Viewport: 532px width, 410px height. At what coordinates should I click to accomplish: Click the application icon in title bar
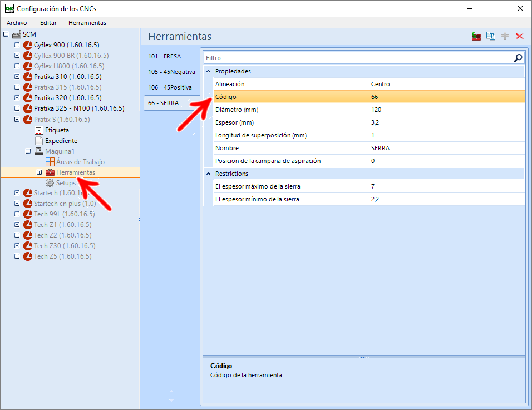coord(9,8)
